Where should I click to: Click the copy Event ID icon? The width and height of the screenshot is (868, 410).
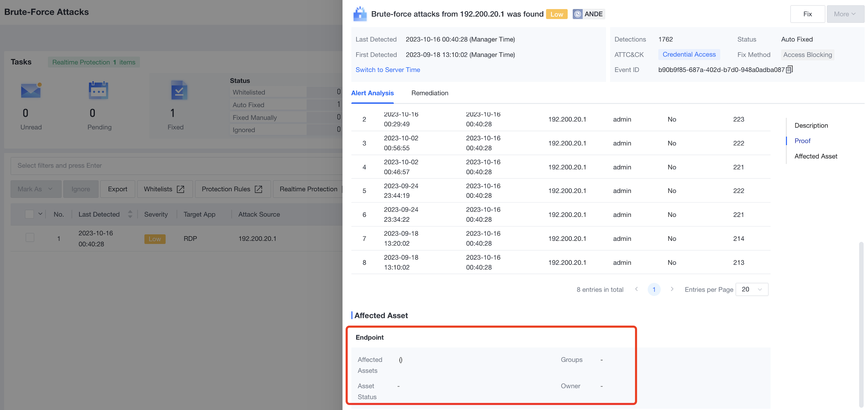(789, 69)
